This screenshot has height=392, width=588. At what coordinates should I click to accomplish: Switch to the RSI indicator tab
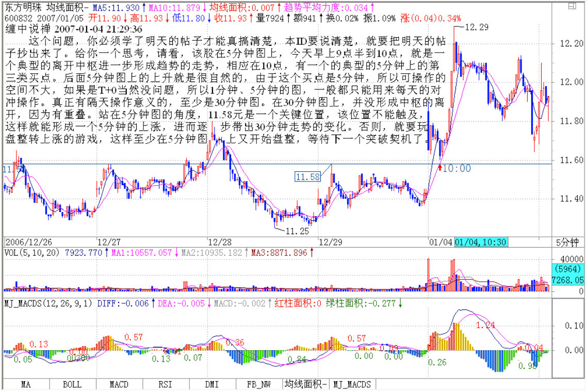point(166,384)
